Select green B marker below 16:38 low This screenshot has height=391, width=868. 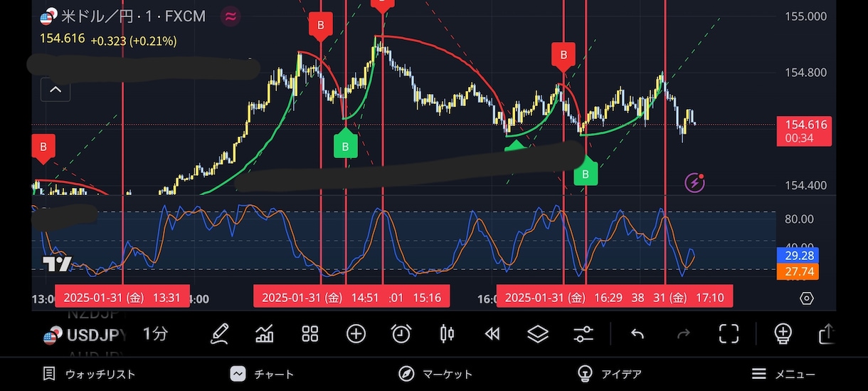(586, 172)
